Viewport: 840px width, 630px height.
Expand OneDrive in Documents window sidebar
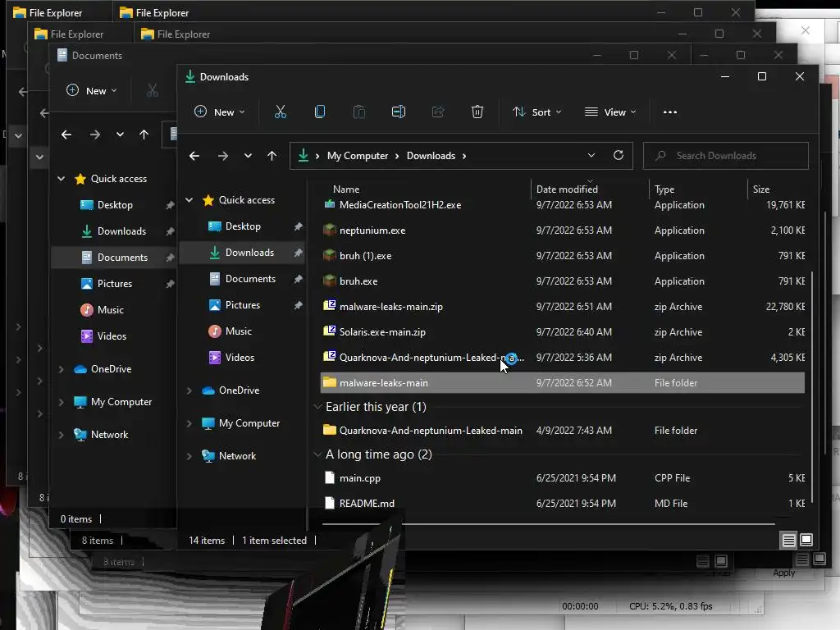[61, 369]
